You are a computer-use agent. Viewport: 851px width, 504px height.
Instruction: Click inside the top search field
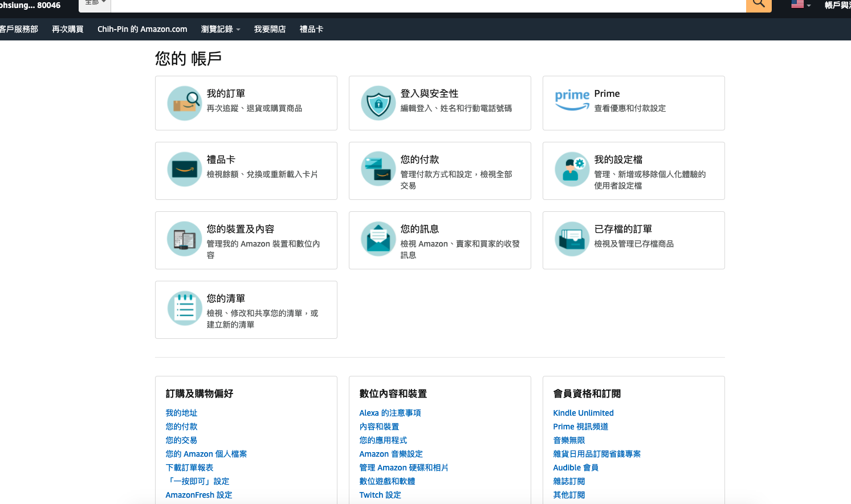pyautogui.click(x=427, y=5)
